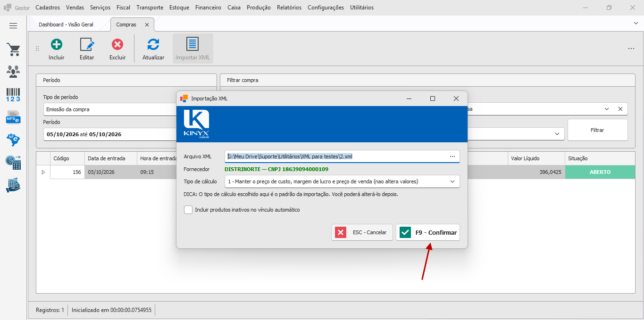The height and width of the screenshot is (320, 644).
Task: Click Registros: 1 in status bar
Action: click(50, 310)
